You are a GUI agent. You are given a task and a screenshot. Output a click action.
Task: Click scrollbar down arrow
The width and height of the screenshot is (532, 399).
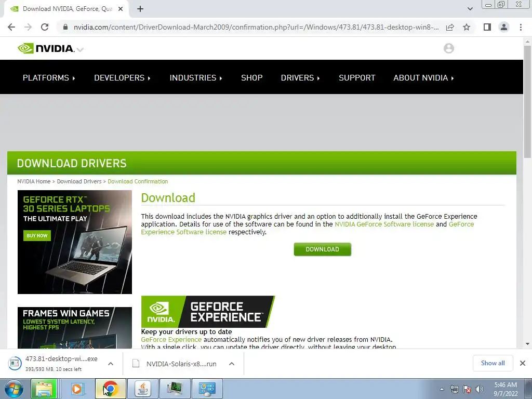pyautogui.click(x=527, y=344)
